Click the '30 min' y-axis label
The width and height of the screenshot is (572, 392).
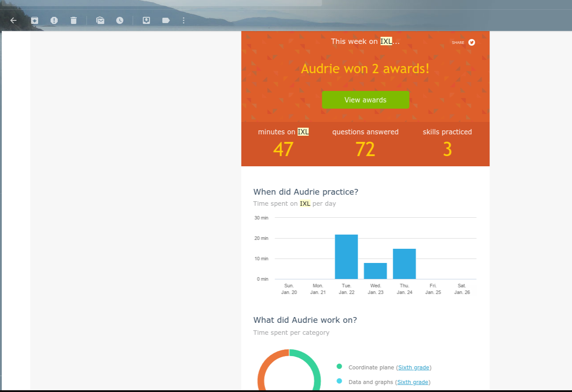coord(261,218)
